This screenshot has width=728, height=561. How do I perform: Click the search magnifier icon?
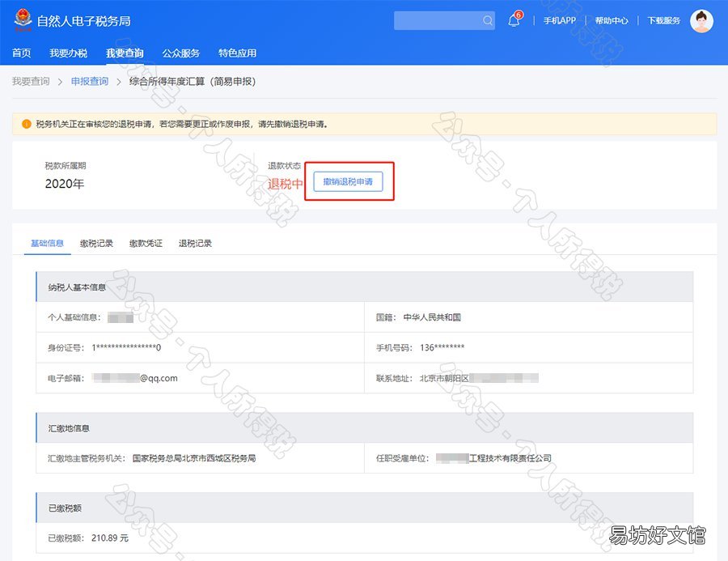(487, 20)
